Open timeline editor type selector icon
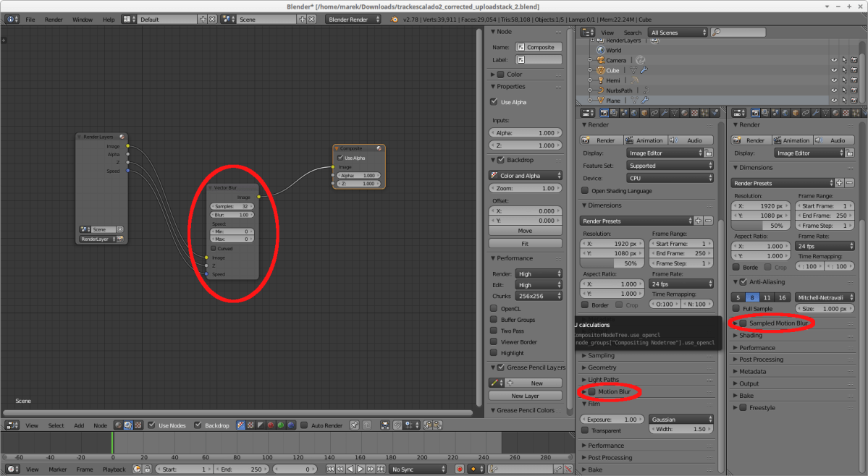The image size is (868, 476). tap(12, 469)
